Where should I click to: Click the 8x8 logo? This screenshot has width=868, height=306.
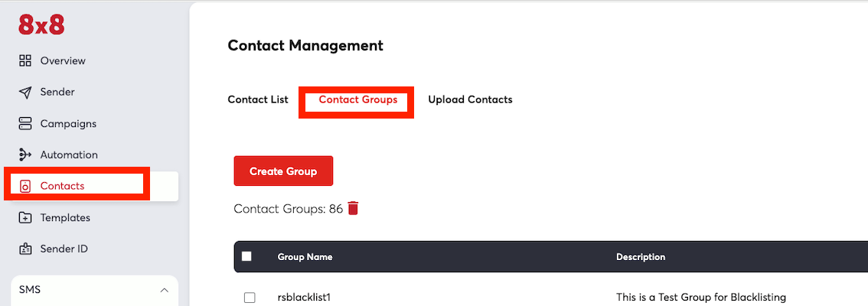point(41,25)
